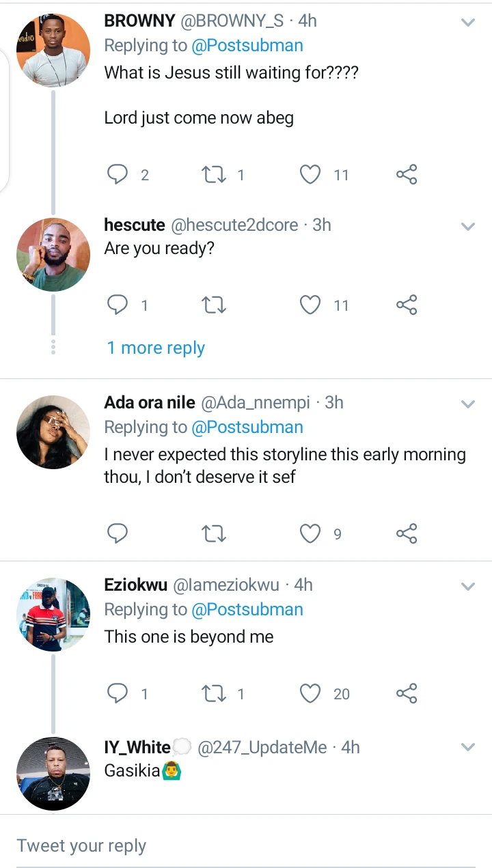Open @Postsubman link in Eziokwu's reply
This screenshot has width=492, height=868.
[247, 609]
